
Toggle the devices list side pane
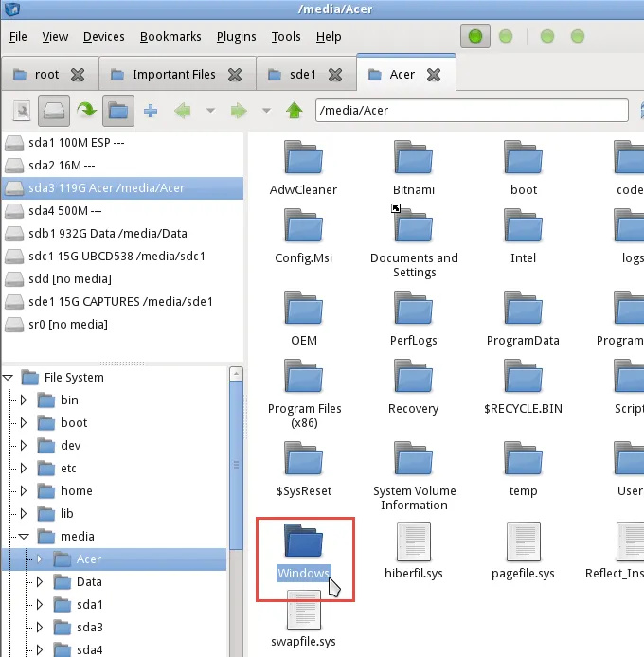54,111
